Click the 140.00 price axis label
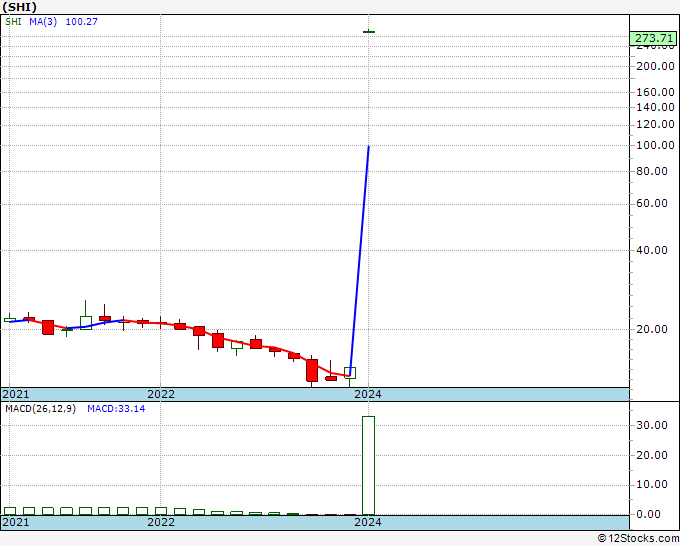The width and height of the screenshot is (680, 546). click(655, 107)
